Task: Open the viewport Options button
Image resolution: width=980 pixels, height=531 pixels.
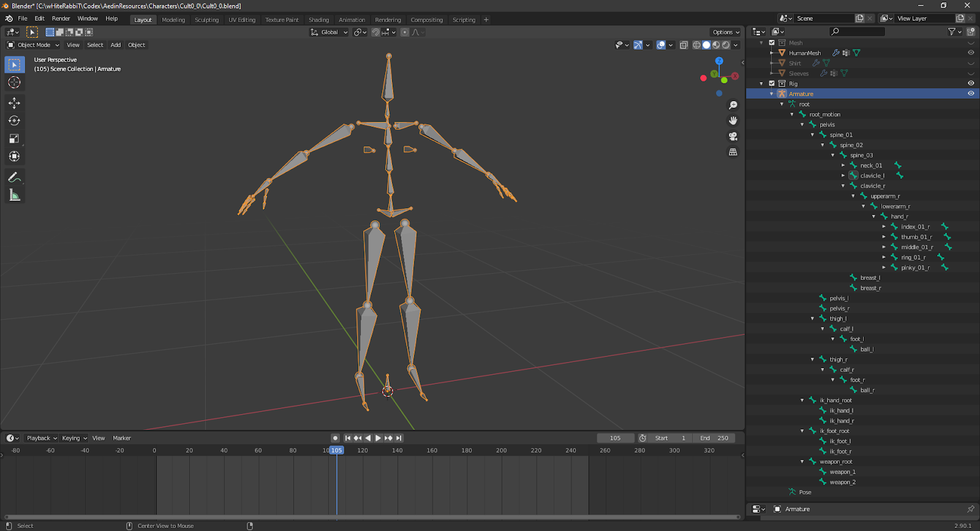Action: click(726, 32)
